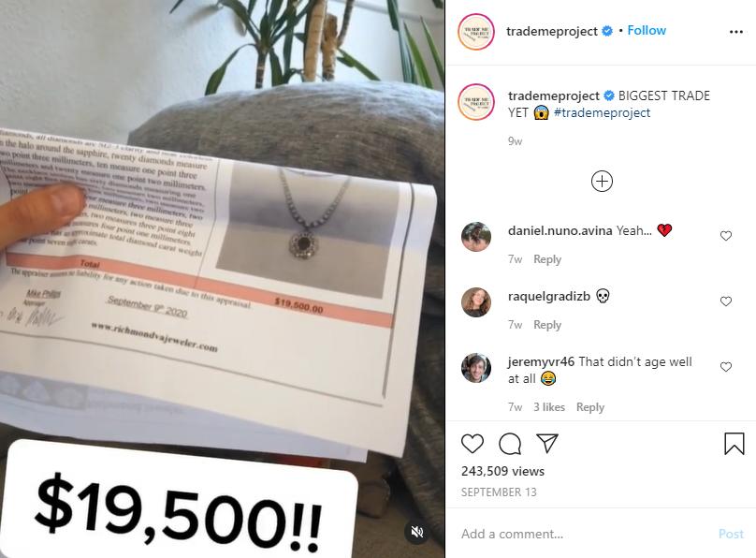This screenshot has height=558, width=756.
Task: Like daniel.nuno.avina's comment
Action: [726, 236]
